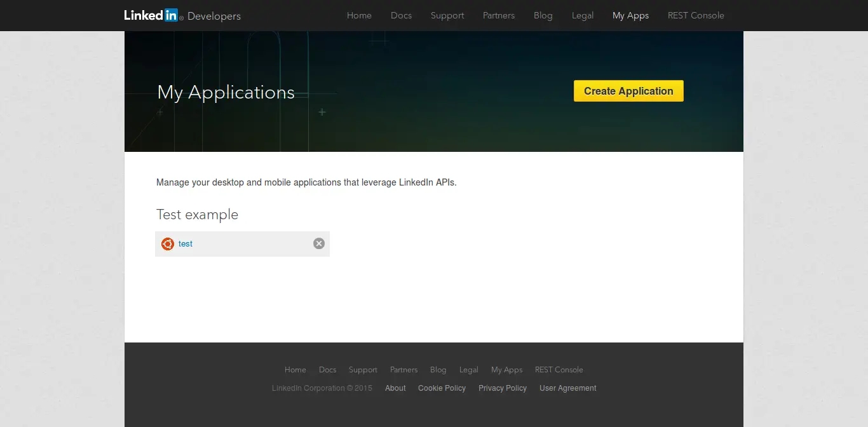Open My Apps from the footer links
868x427 pixels.
[x=506, y=370]
